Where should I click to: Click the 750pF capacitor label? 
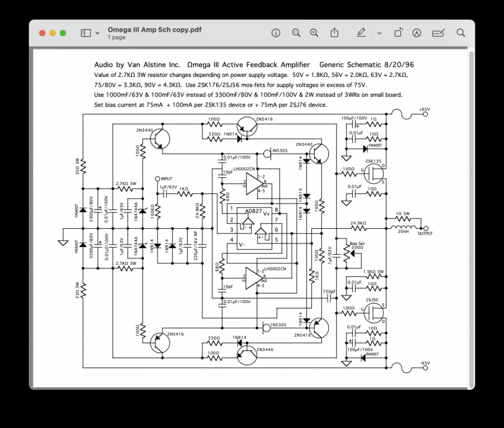point(329,291)
